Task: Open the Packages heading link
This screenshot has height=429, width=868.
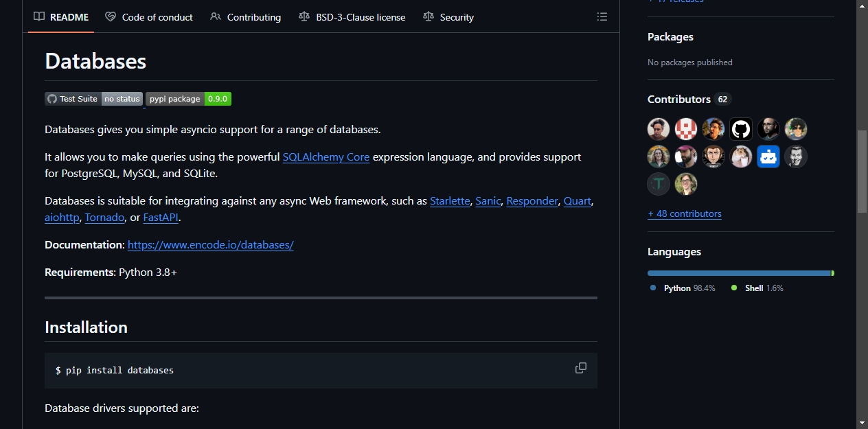Action: click(x=670, y=37)
